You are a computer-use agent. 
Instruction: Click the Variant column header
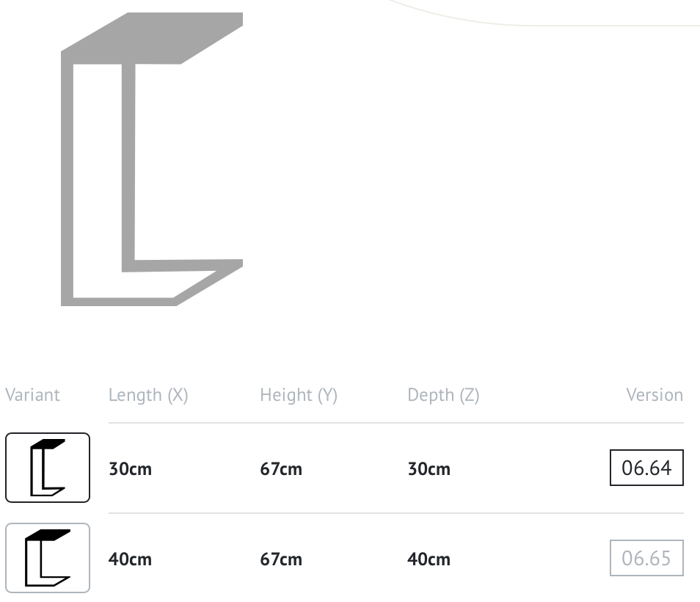pos(32,395)
